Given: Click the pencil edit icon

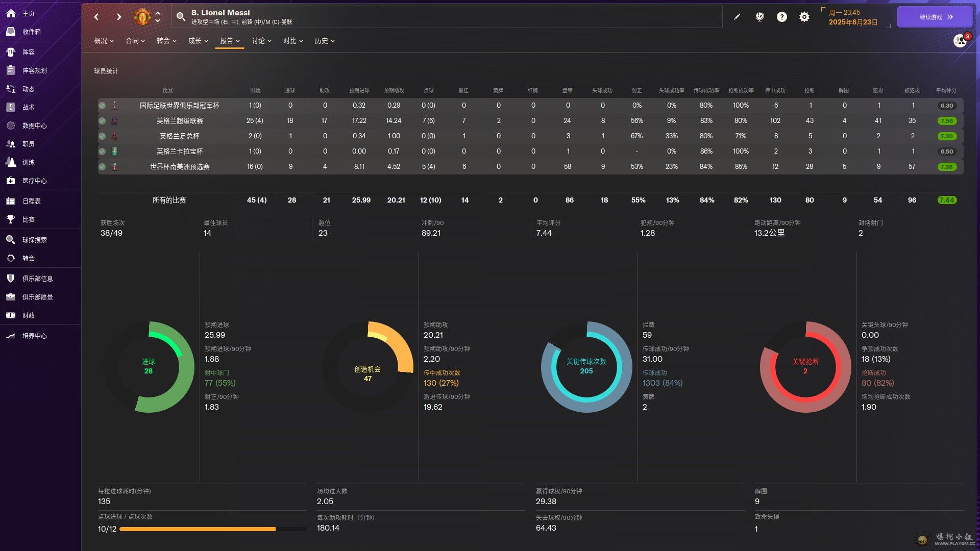Looking at the screenshot, I should [x=737, y=17].
